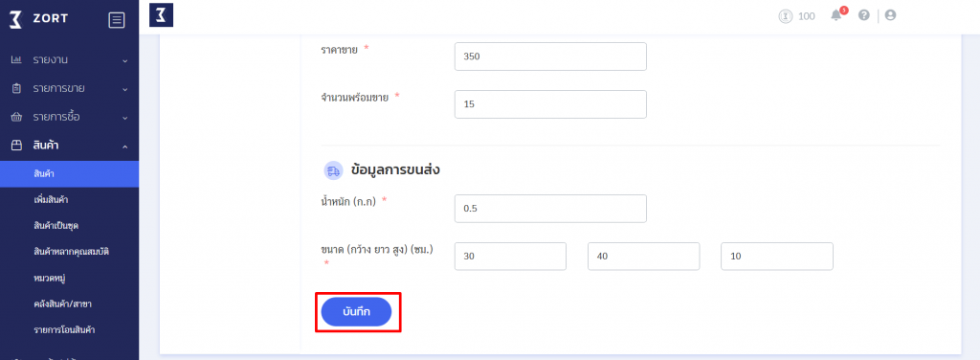980x360 pixels.
Task: Click the ZORT logo in sidebar
Action: 38,19
